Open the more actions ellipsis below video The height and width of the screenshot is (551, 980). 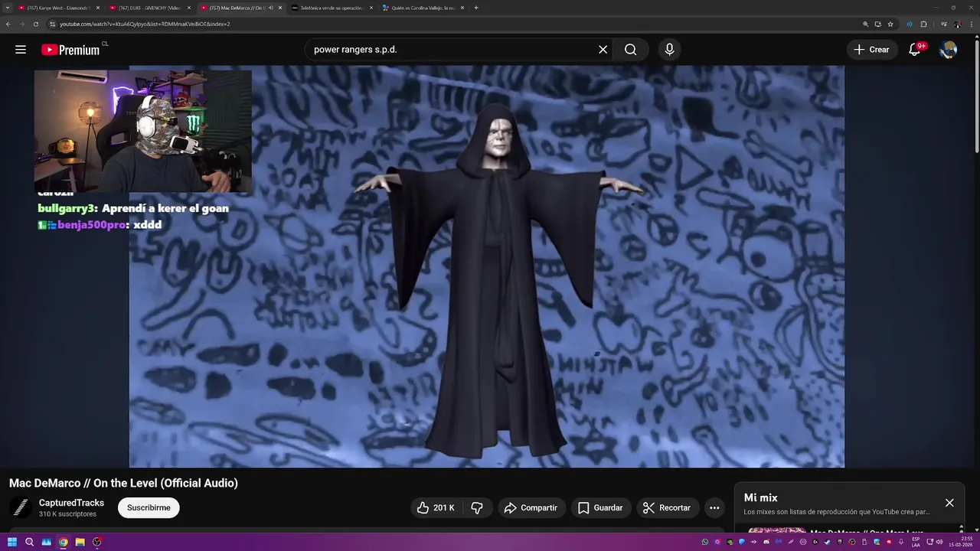click(714, 508)
